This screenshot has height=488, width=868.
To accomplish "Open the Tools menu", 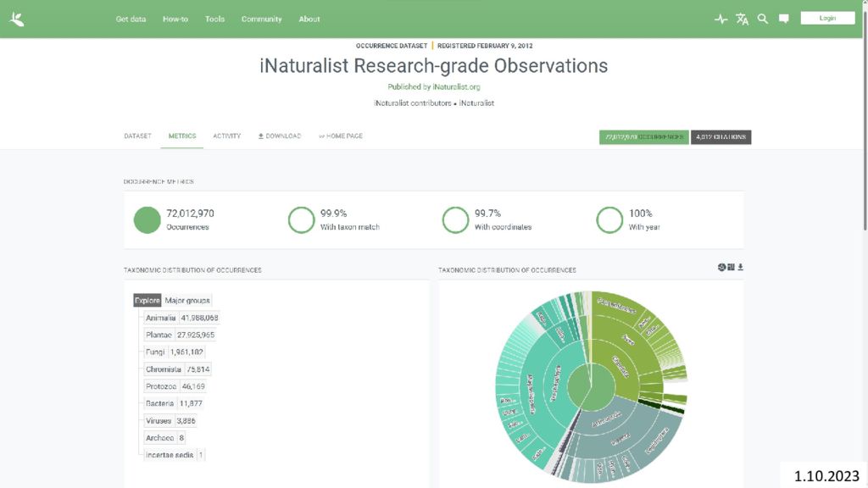I will (214, 19).
